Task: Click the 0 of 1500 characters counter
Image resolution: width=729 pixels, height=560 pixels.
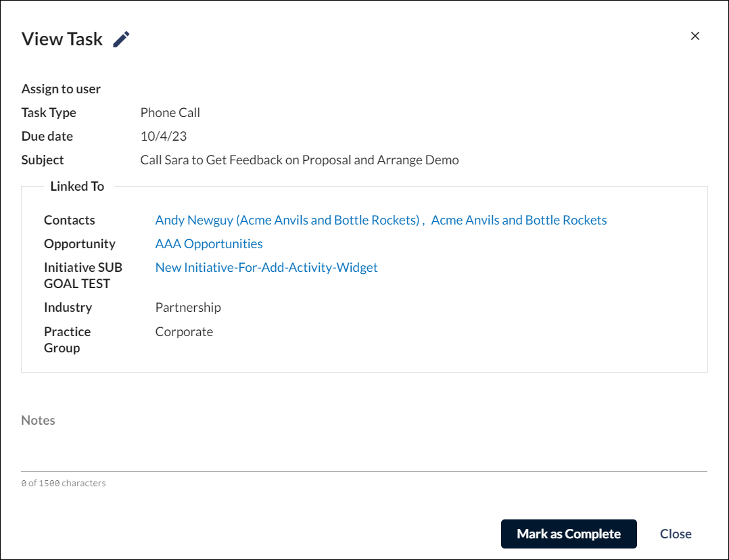Action: [64, 484]
